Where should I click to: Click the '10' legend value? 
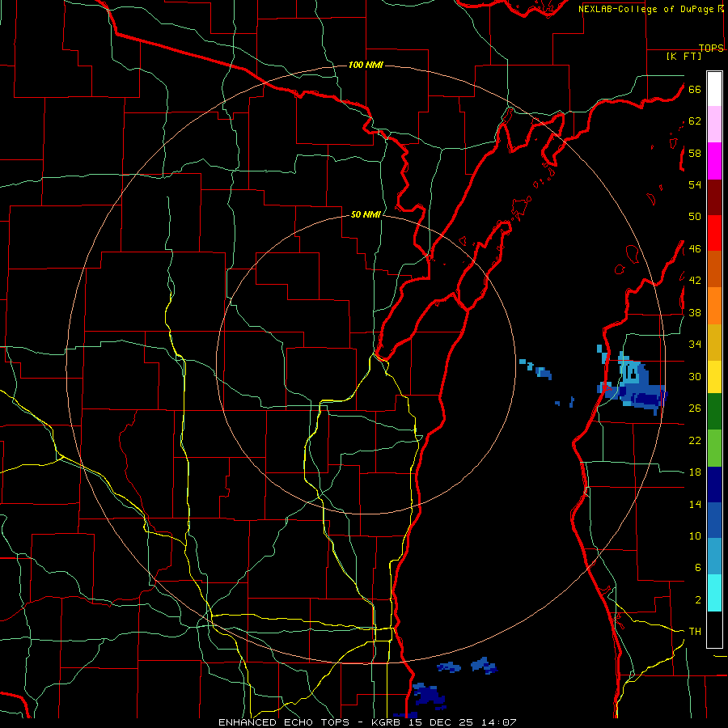tap(695, 536)
